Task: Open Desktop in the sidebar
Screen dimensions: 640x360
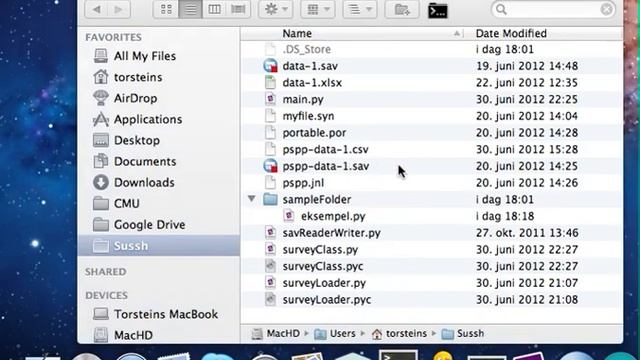Action: point(126,140)
